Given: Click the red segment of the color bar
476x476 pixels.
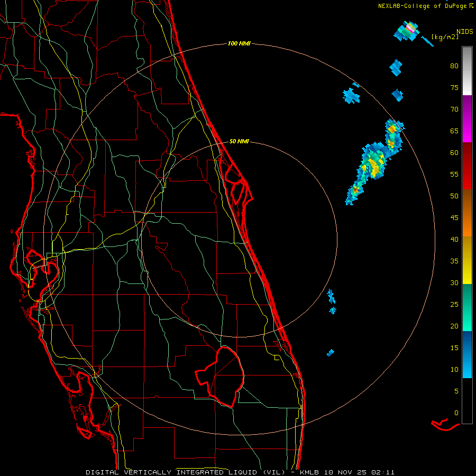Looking at the screenshot, I should [467, 166].
